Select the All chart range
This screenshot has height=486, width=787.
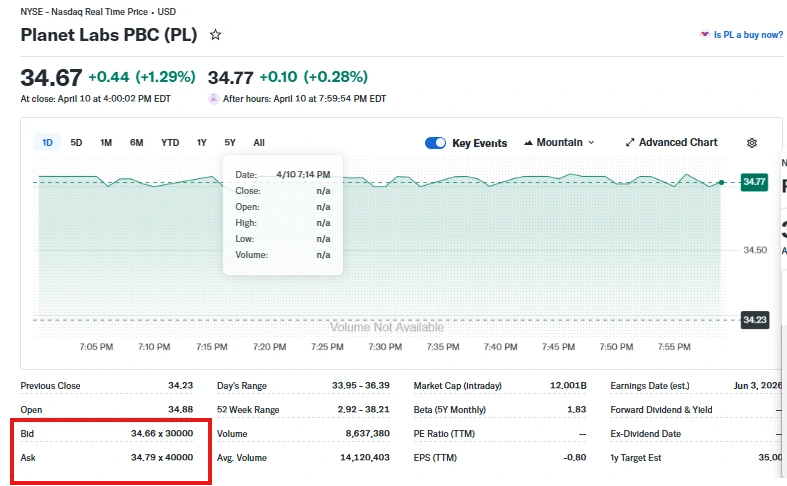pos(259,143)
